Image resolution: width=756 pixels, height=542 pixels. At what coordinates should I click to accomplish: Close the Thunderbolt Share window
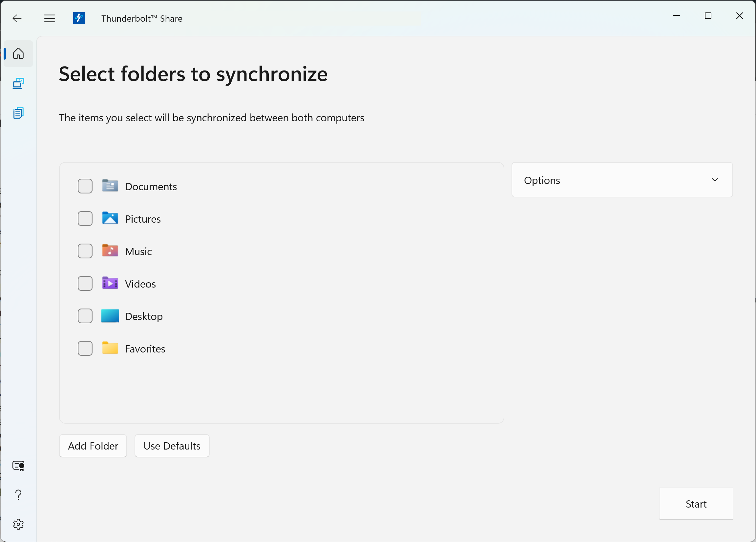click(739, 16)
